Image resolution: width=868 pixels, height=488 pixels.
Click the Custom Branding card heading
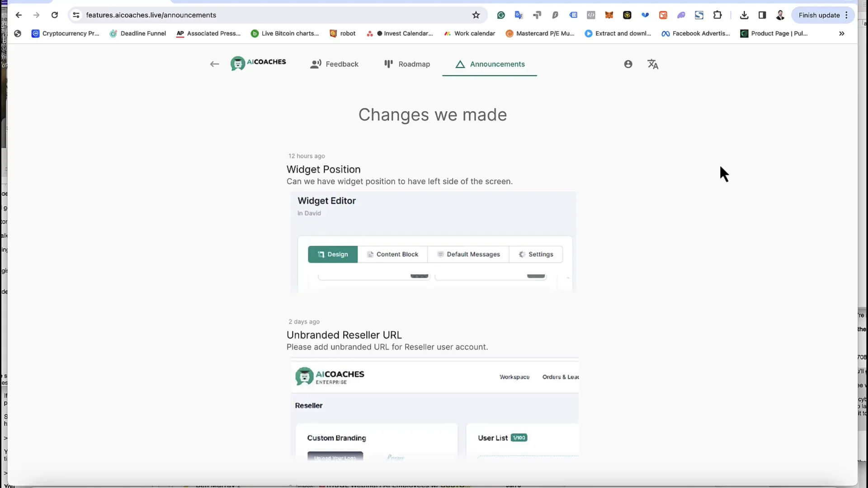point(336,438)
